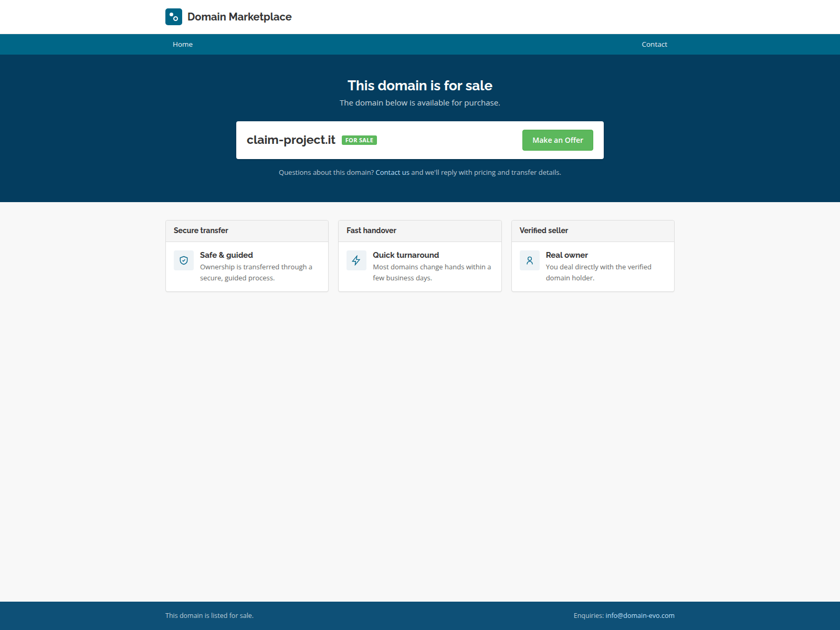
Task: Open the Contact menu item
Action: [654, 45]
